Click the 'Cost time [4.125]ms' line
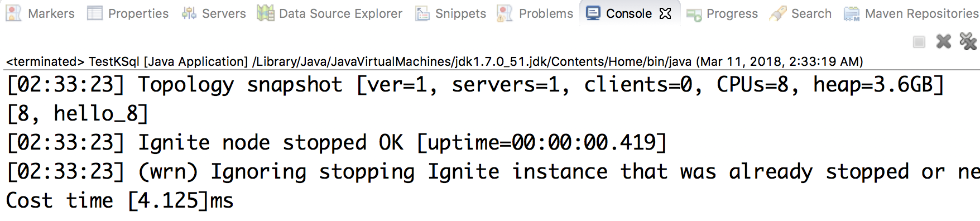 pos(119,201)
